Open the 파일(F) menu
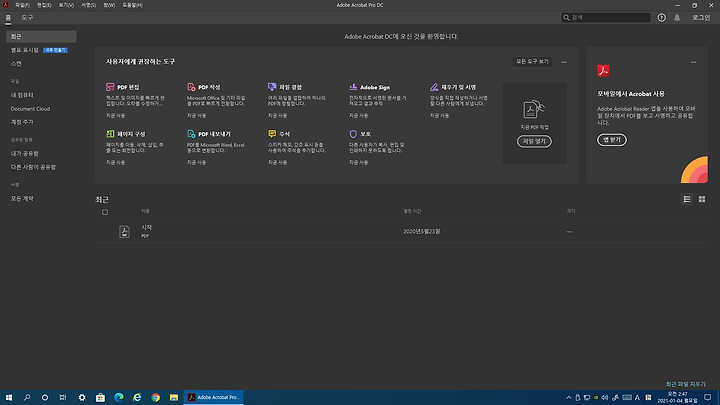Screen dimensions: 720x405 click(22, 5)
